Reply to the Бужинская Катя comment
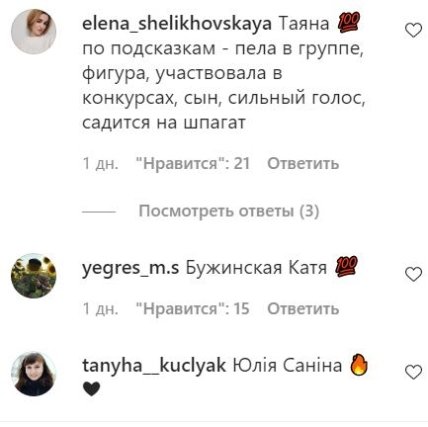 click(303, 309)
